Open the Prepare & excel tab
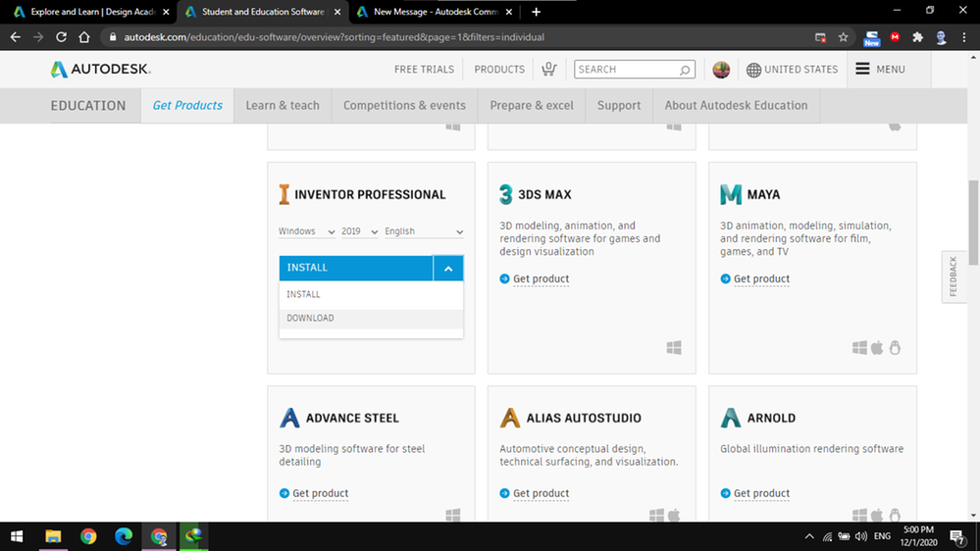980x551 pixels. coord(532,105)
